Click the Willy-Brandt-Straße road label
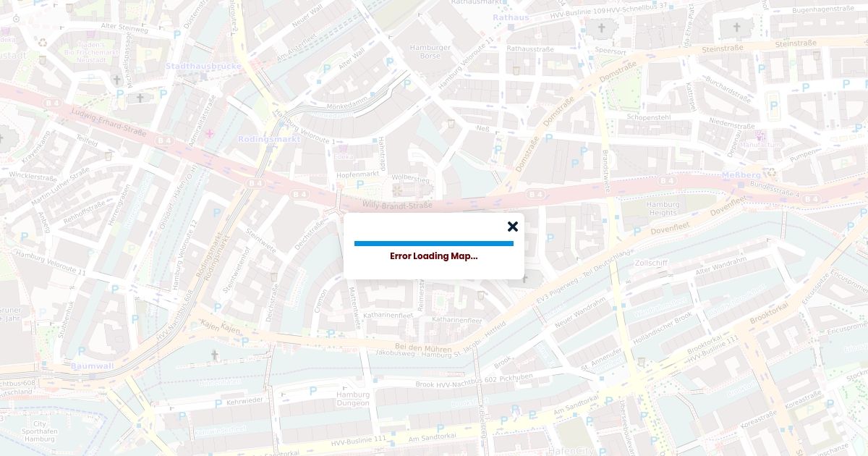The image size is (868, 456). tap(397, 206)
